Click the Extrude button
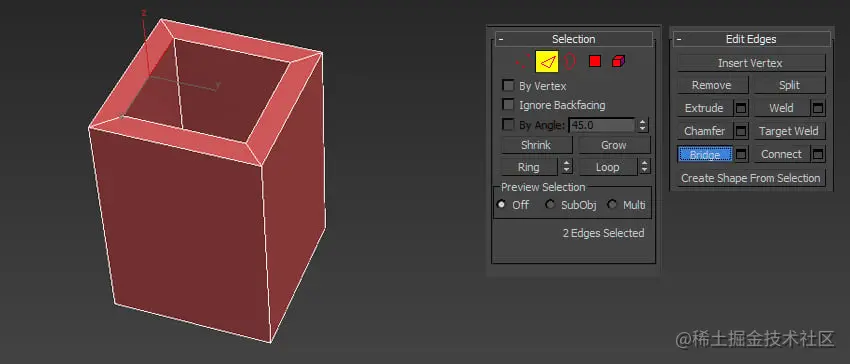Viewport: 850px width, 364px height. 705,108
